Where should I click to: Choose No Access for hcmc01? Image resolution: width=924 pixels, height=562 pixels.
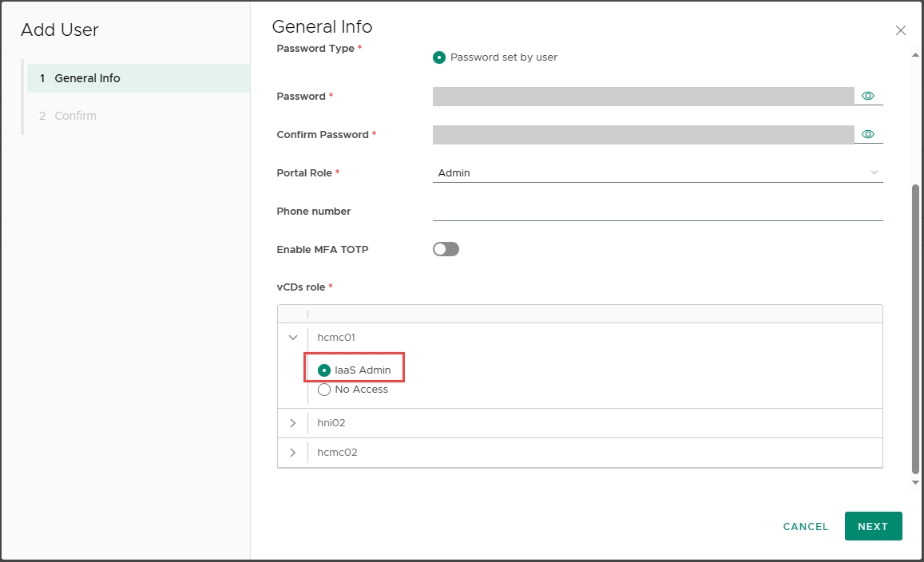point(324,390)
